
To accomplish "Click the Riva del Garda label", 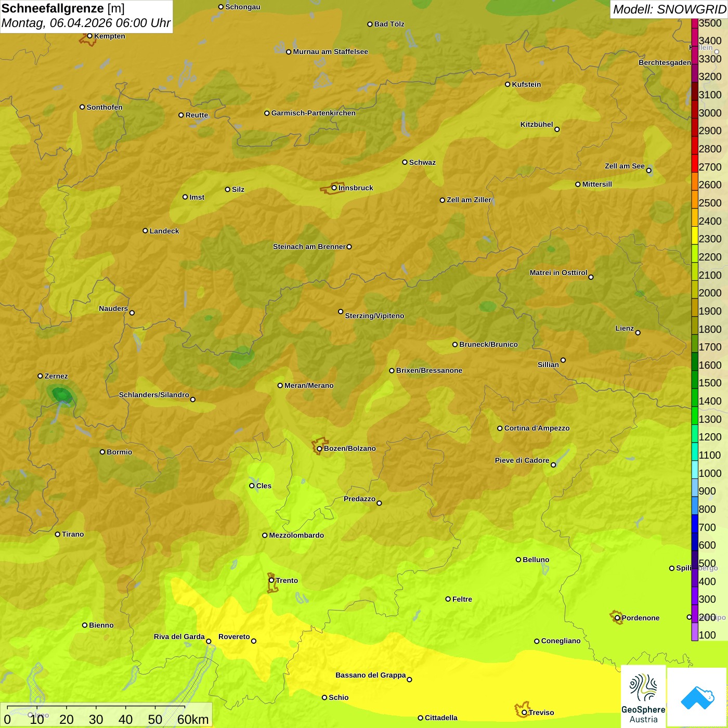I will (179, 636).
